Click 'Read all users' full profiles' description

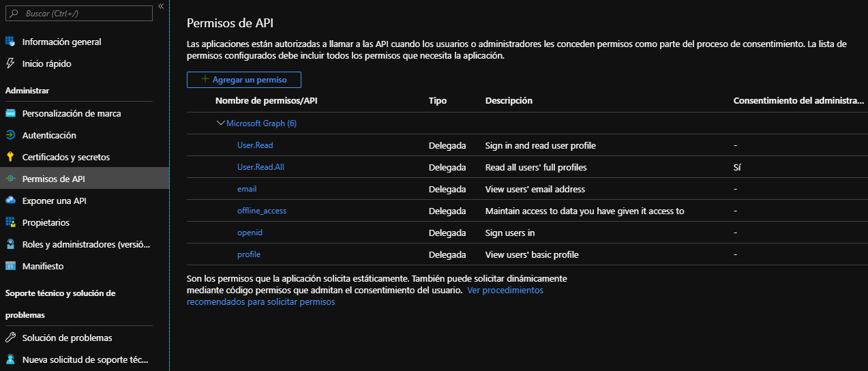536,167
